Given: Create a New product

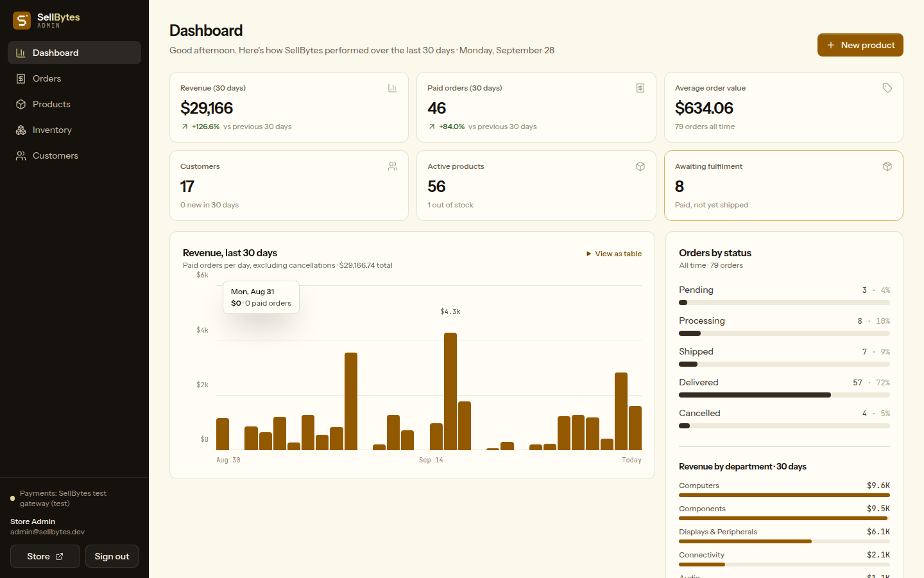Looking at the screenshot, I should click(x=860, y=45).
